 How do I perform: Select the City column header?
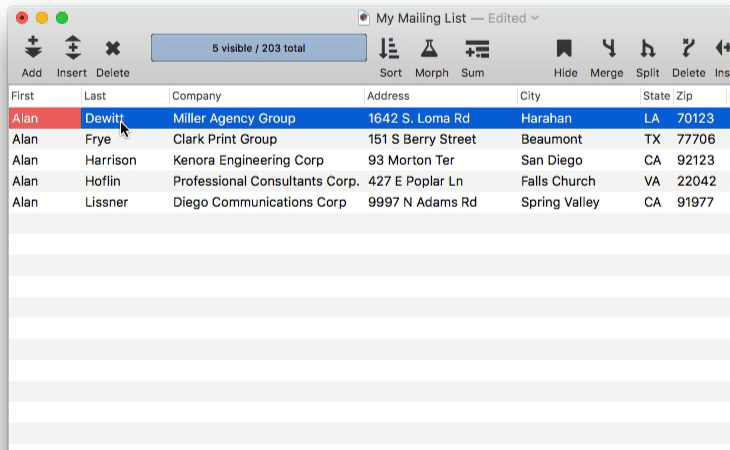point(579,96)
